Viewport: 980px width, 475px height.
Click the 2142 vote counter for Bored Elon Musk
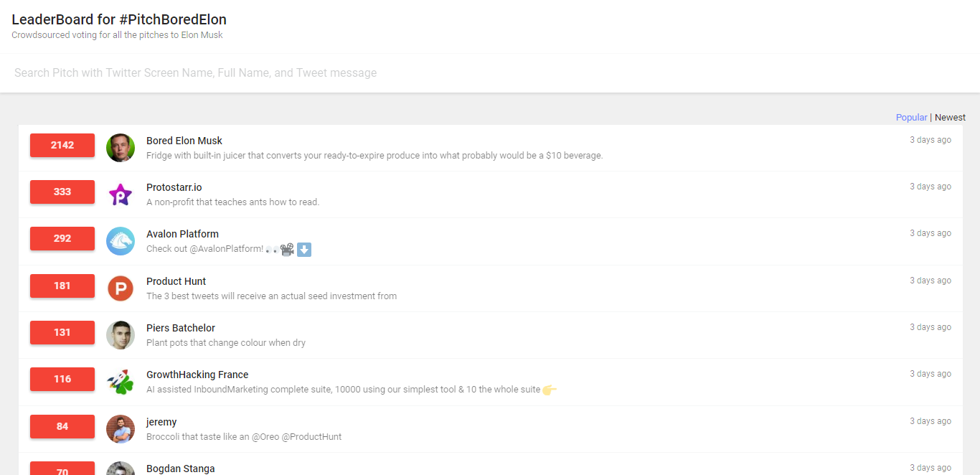(62, 145)
